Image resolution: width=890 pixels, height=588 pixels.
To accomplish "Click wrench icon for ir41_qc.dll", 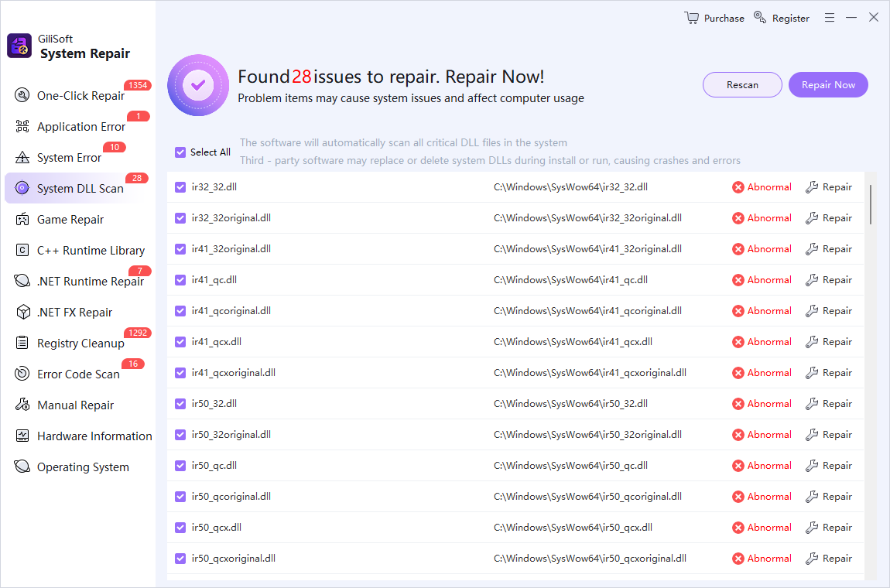I will point(812,280).
